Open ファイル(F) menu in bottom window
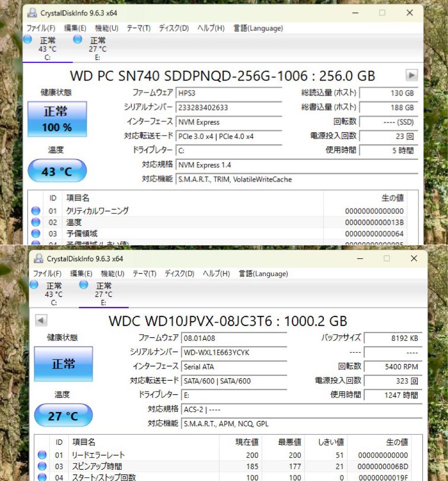The width and height of the screenshot is (448, 481). 47,273
